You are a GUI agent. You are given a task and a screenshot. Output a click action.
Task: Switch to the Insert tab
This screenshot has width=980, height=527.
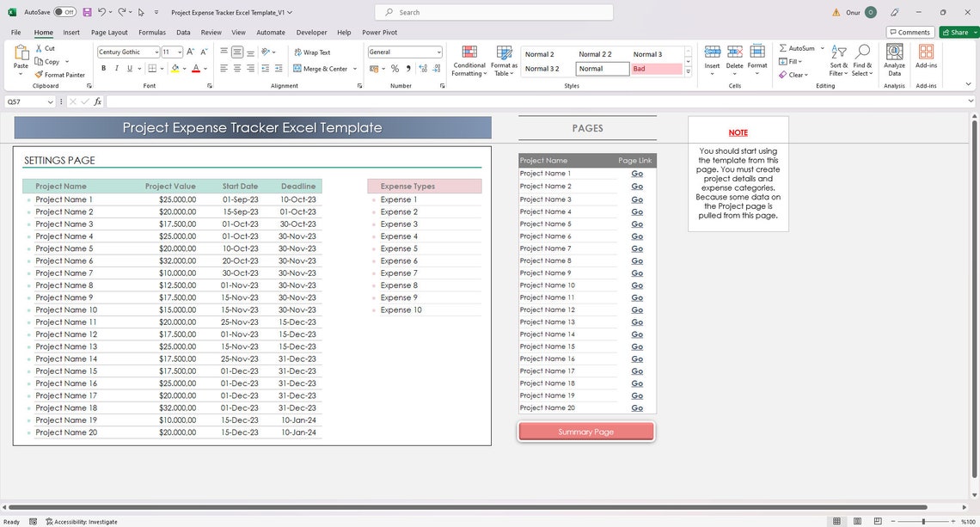click(71, 33)
